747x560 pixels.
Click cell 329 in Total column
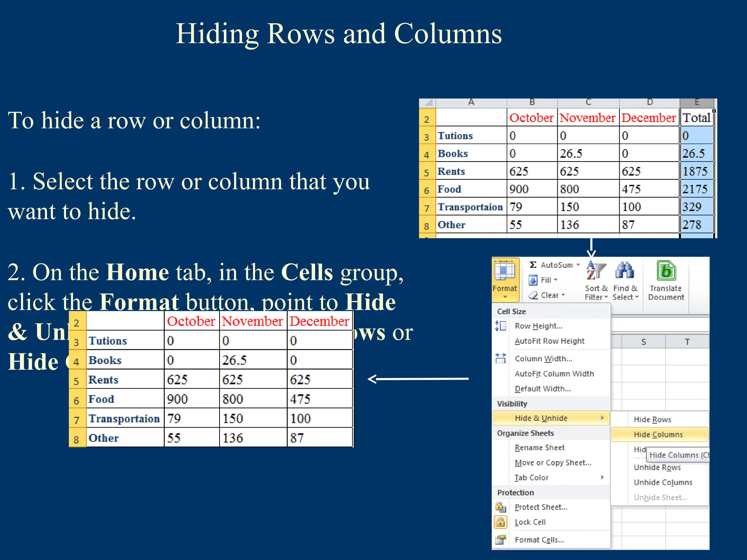pyautogui.click(x=697, y=207)
